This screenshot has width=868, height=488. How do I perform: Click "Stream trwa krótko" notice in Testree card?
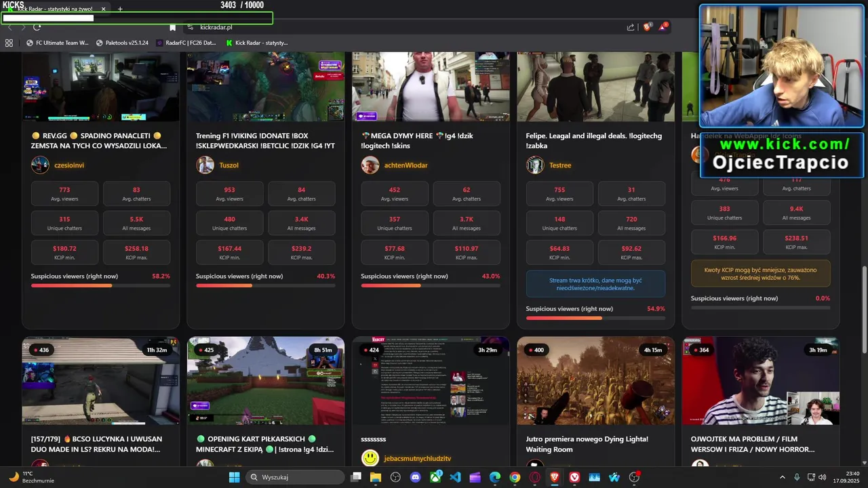(x=595, y=284)
